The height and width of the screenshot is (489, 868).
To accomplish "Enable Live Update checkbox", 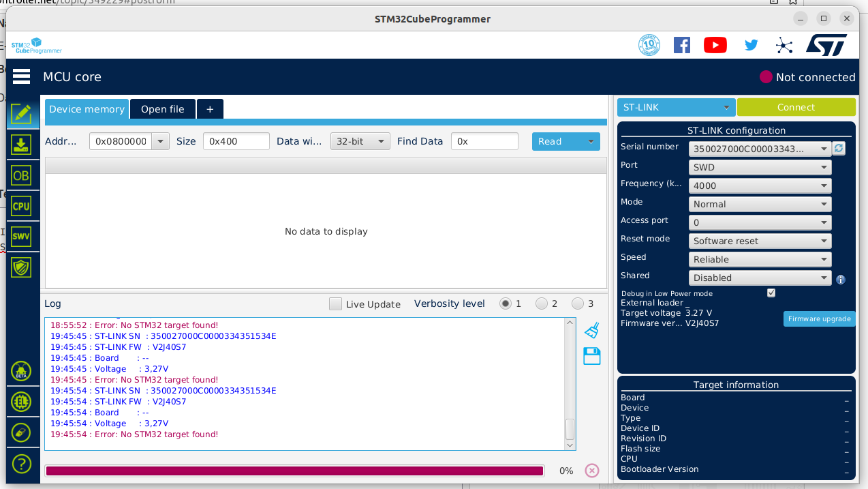I will coord(335,303).
